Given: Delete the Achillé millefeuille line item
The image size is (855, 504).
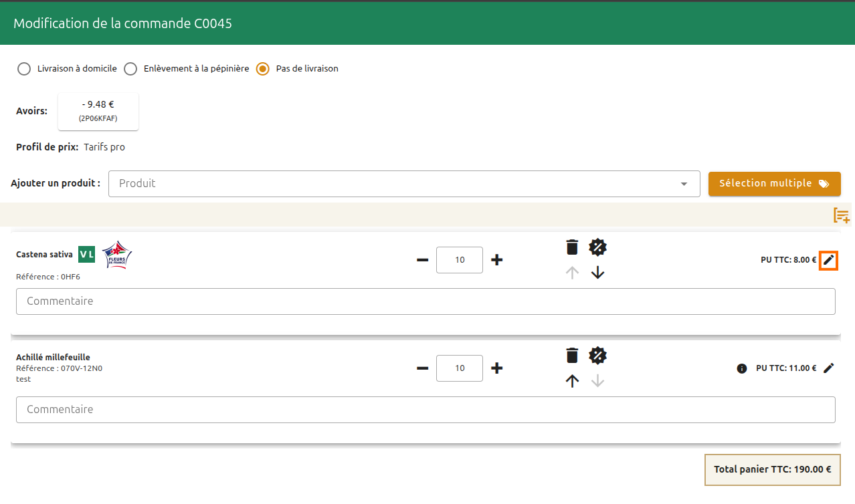Looking at the screenshot, I should (571, 356).
